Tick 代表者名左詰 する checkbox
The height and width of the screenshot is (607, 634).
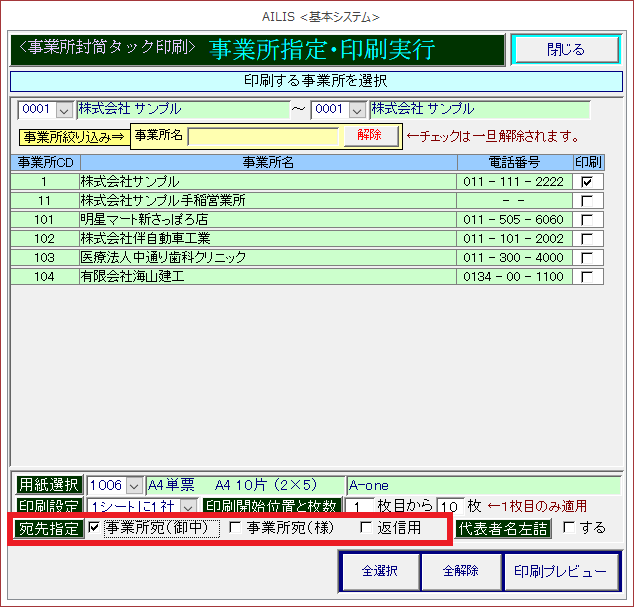[569, 528]
